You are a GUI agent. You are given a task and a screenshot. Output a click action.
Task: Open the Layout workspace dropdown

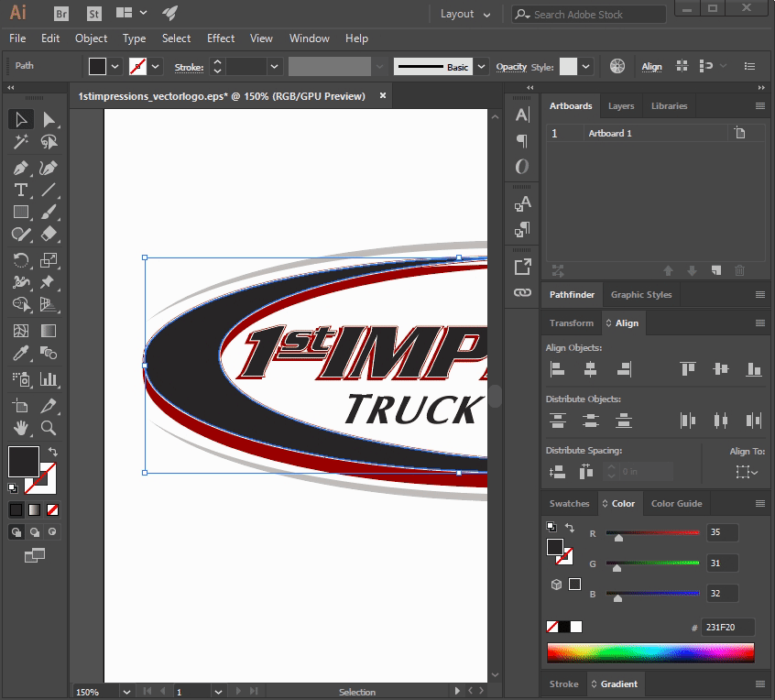465,15
